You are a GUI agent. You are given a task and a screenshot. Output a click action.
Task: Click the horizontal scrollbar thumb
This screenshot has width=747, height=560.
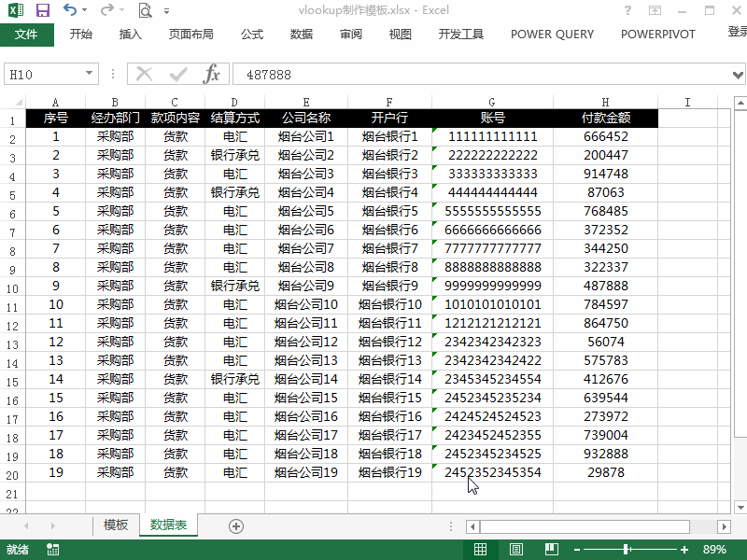tap(585, 526)
